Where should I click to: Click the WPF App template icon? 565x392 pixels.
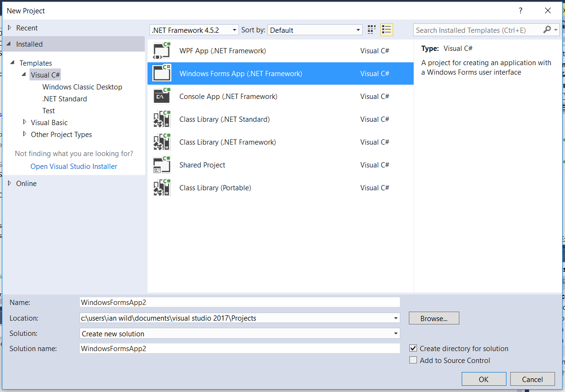point(162,51)
